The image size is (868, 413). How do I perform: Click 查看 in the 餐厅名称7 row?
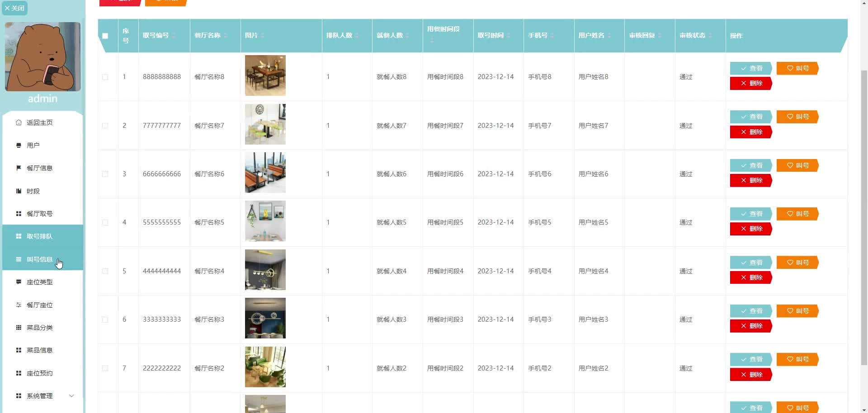click(751, 117)
